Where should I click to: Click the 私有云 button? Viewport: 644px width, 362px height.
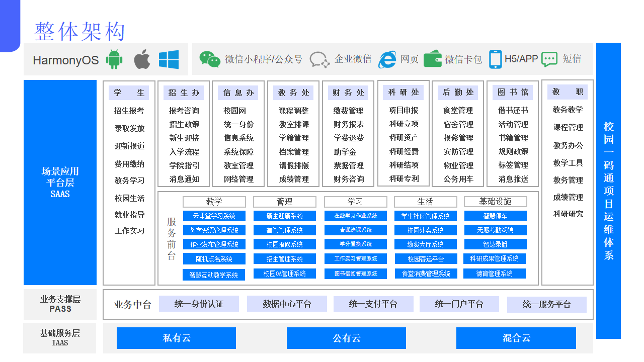pos(176,338)
